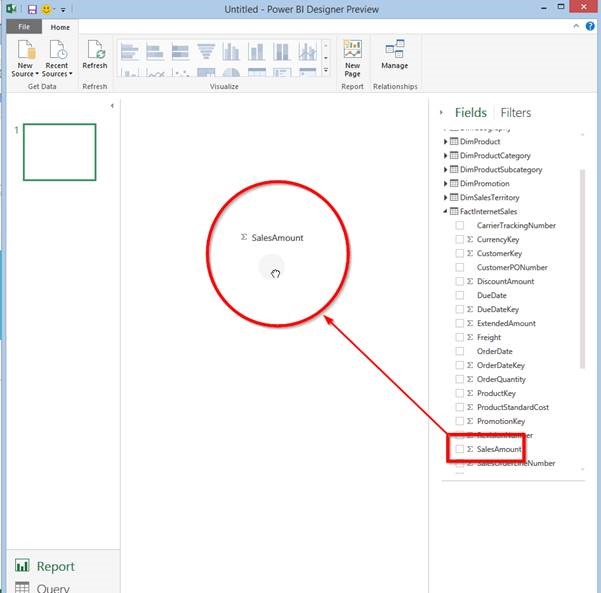Check the CurrencyKey field checkbox
This screenshot has height=593, width=601.
(x=460, y=239)
